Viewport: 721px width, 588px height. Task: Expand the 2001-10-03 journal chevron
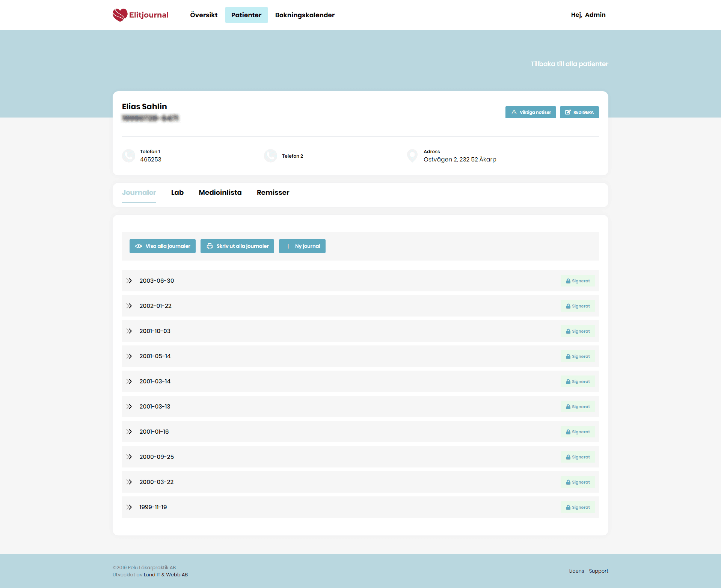pyautogui.click(x=129, y=331)
